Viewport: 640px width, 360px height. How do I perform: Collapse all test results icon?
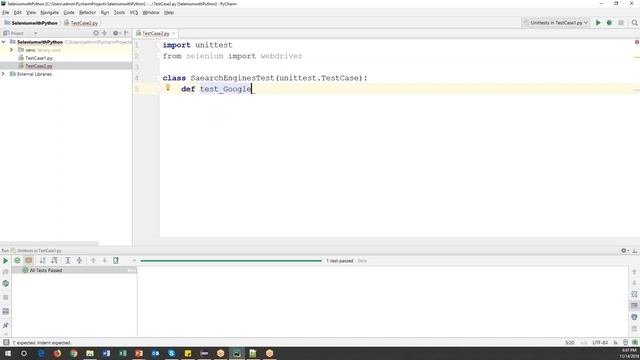tap(79, 260)
